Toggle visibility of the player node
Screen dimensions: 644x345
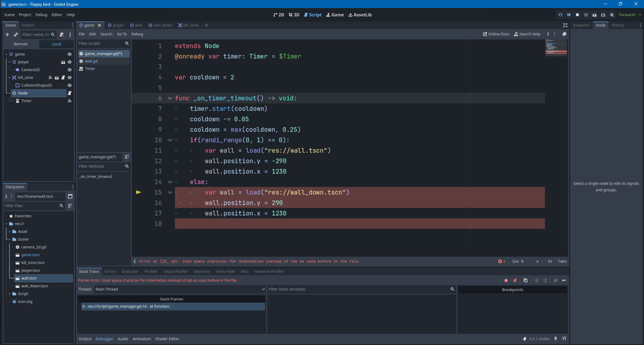coord(70,62)
